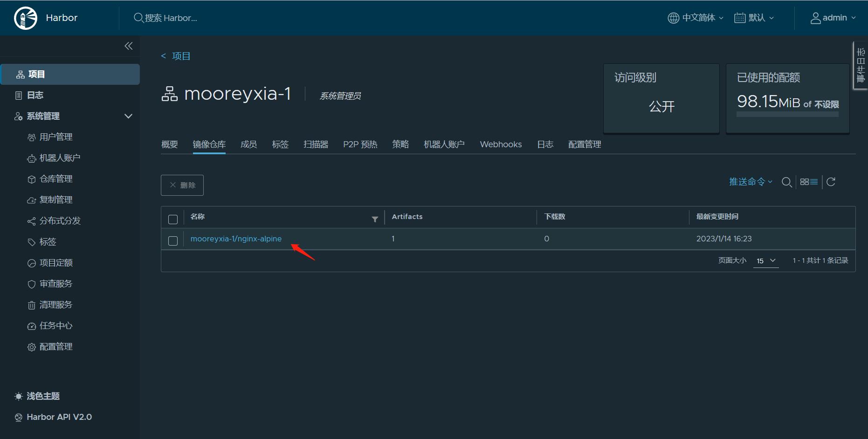The height and width of the screenshot is (439, 868).
Task: Change page size dropdown showing 15
Action: point(766,261)
